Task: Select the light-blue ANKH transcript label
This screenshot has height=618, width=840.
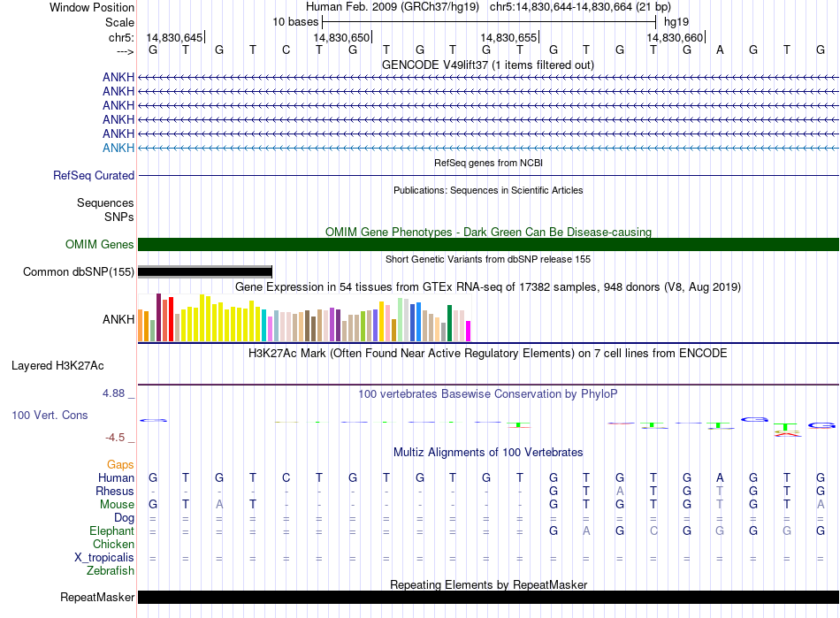Action: [118, 148]
